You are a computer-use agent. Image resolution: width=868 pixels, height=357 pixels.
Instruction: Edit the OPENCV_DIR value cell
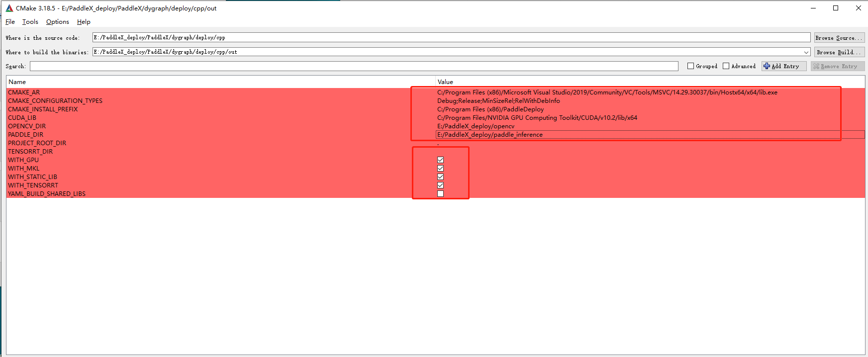pyautogui.click(x=476, y=126)
